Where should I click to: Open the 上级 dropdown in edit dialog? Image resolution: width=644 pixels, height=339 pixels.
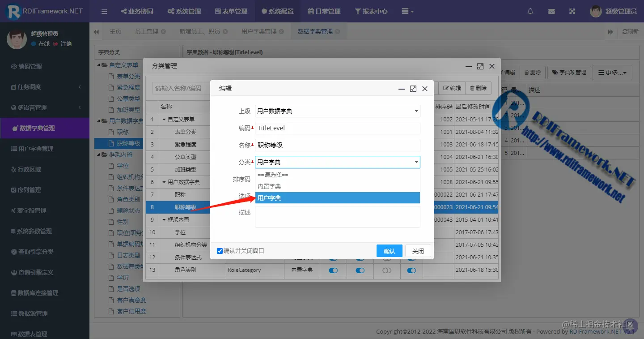337,111
